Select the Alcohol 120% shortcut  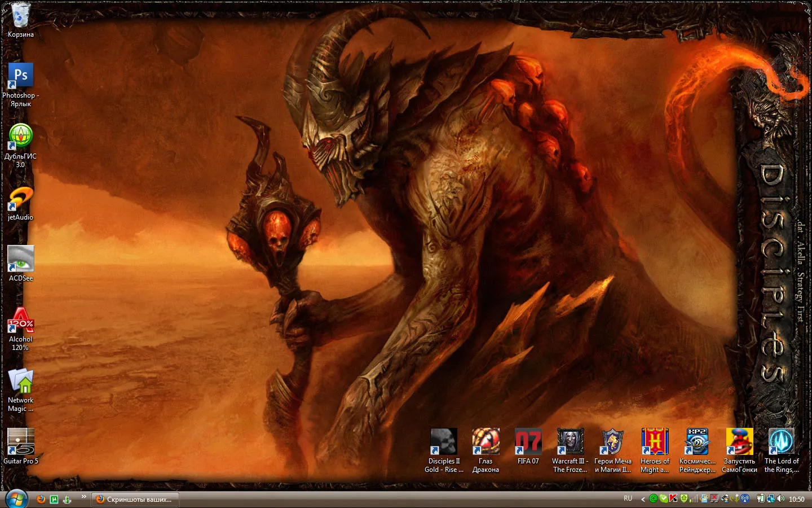(21, 319)
